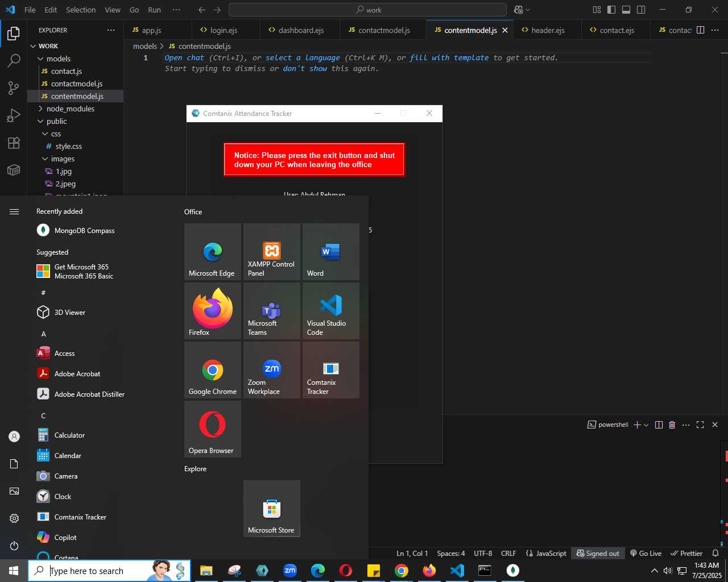728x582 pixels.
Task: Open the File menu
Action: 30,10
